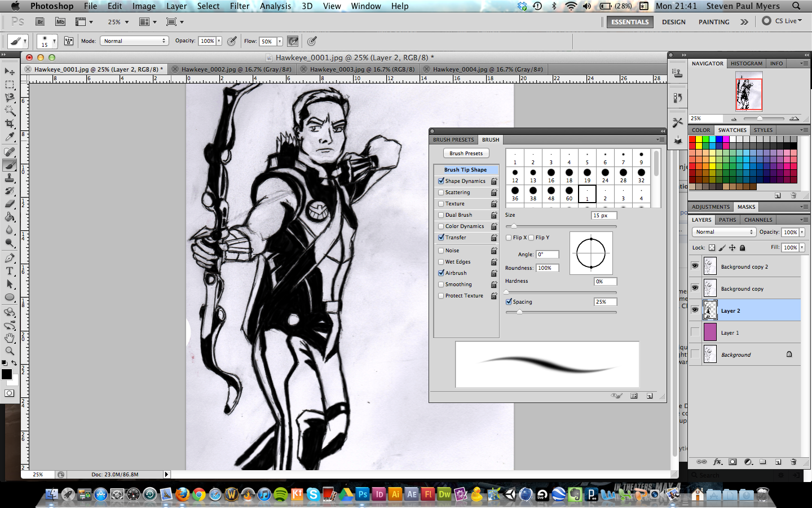Select the Rectangular Marquee tool
Screen dimensions: 812x508
click(x=10, y=85)
